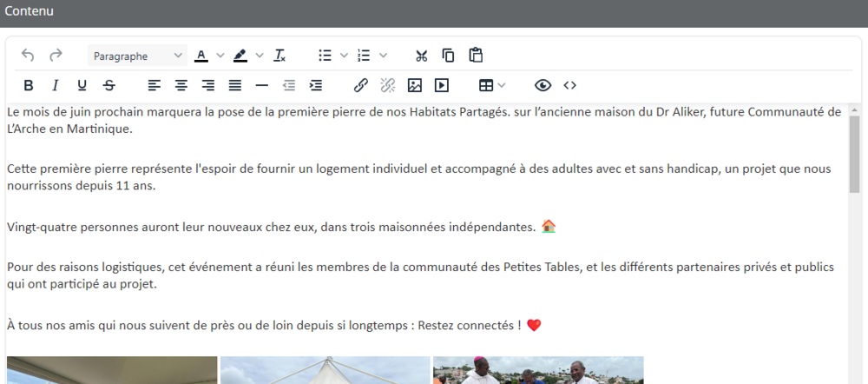
Task: Expand the text color picker arrow
Action: tap(220, 56)
